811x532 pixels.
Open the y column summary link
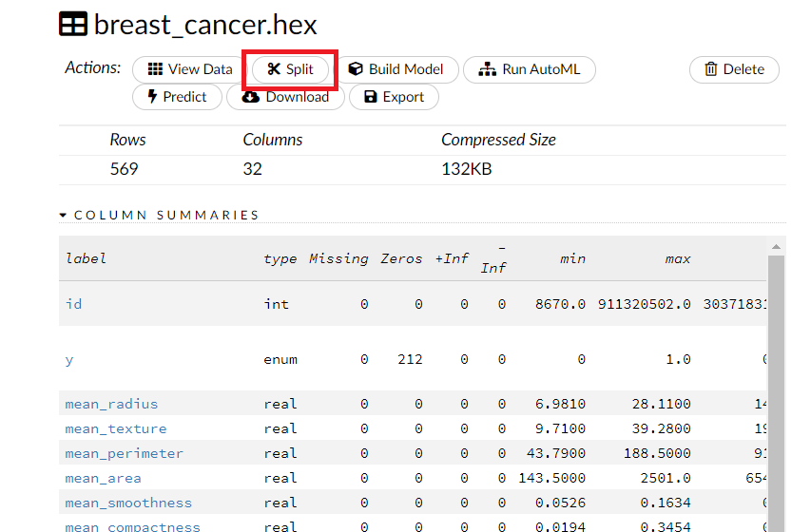click(x=69, y=359)
